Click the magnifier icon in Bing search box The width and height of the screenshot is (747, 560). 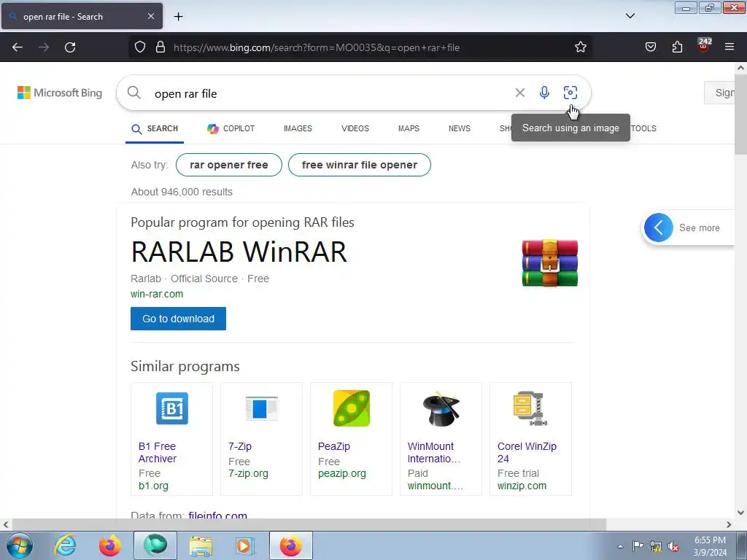[x=134, y=93]
